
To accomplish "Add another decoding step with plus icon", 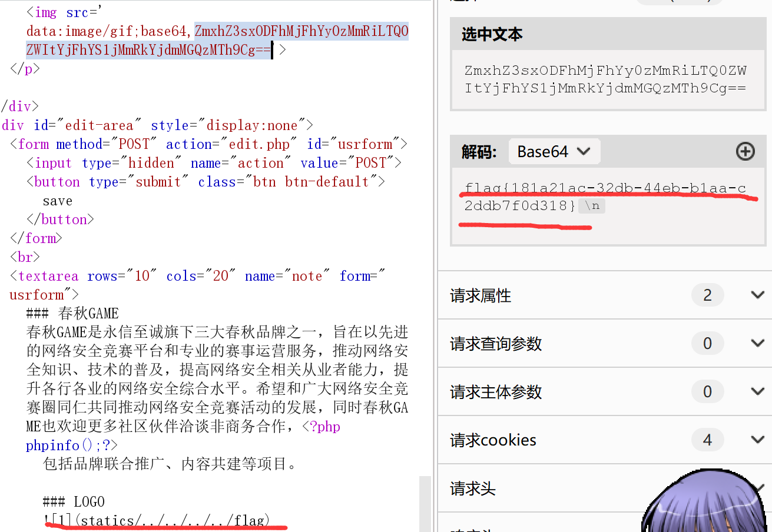I will pyautogui.click(x=746, y=152).
